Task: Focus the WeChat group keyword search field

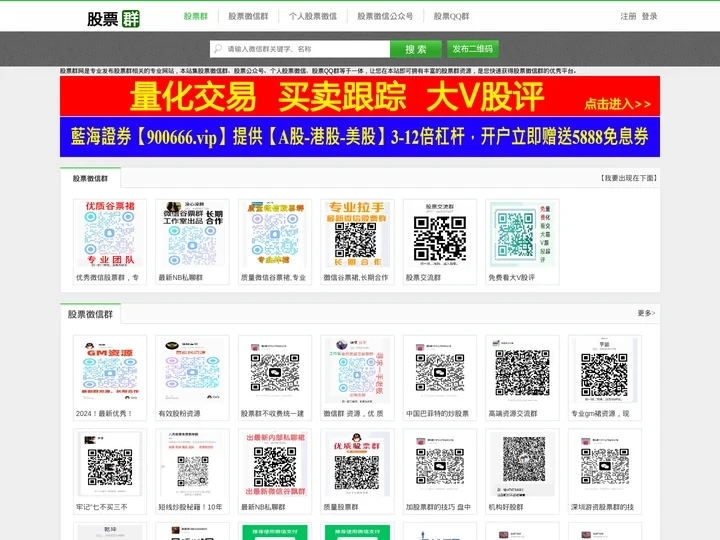Action: tap(300, 49)
